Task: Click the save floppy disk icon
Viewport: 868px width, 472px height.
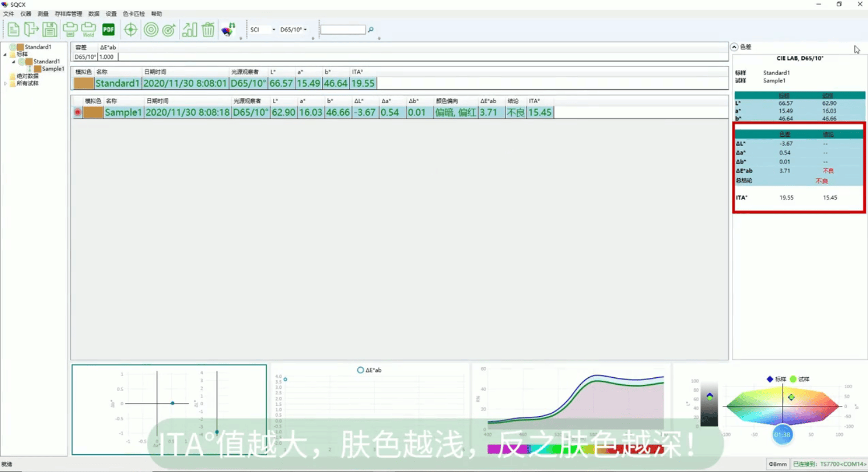Action: coord(50,30)
